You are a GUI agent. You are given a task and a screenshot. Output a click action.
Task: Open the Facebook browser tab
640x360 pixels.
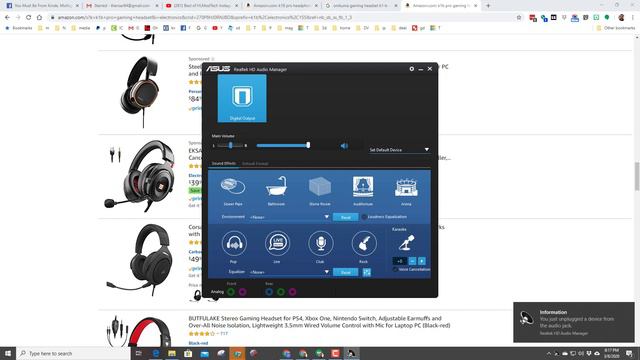[x=42, y=6]
